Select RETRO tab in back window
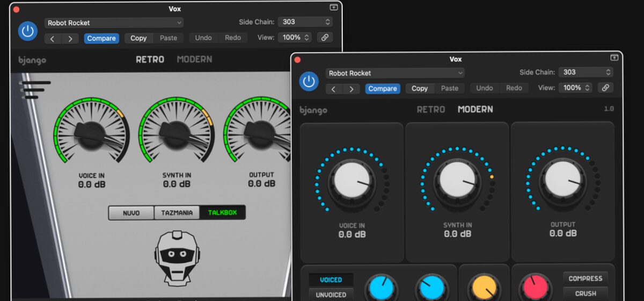The height and width of the screenshot is (301, 644). (150, 60)
